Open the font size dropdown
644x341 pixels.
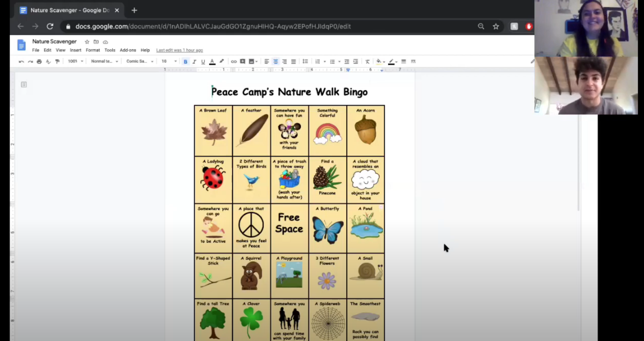[x=169, y=61]
